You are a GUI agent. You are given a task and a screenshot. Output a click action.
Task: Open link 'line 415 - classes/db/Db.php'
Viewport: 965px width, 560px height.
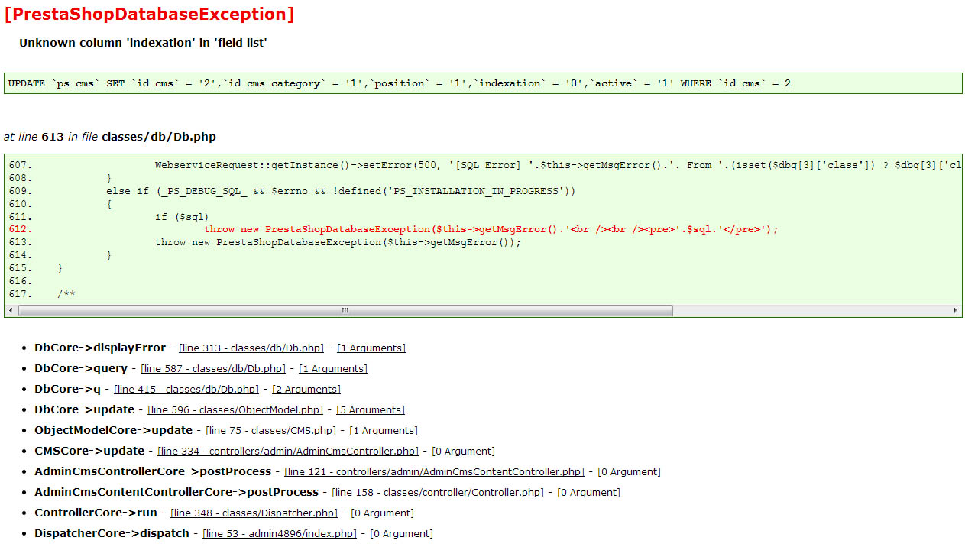click(186, 389)
